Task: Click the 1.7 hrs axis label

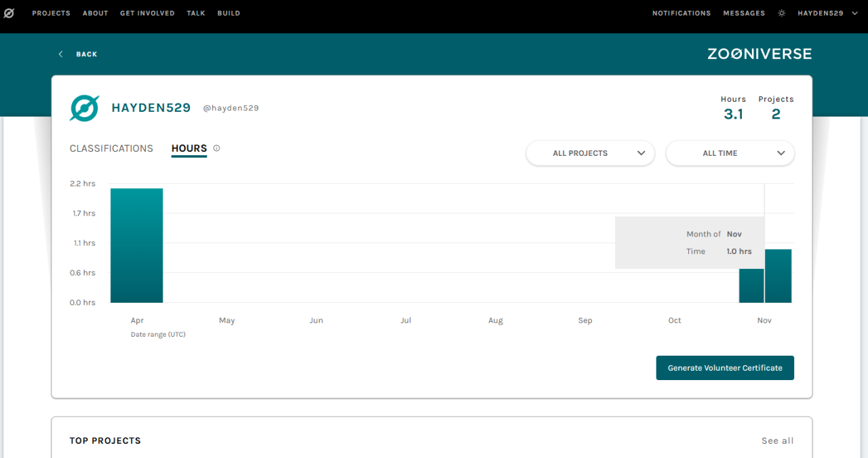Action: [x=84, y=213]
